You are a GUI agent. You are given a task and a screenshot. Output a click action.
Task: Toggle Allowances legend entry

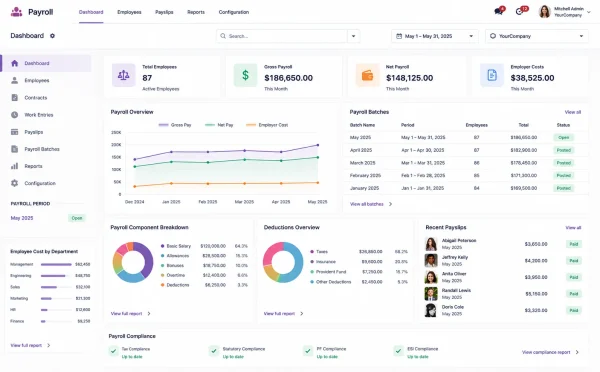(175, 256)
